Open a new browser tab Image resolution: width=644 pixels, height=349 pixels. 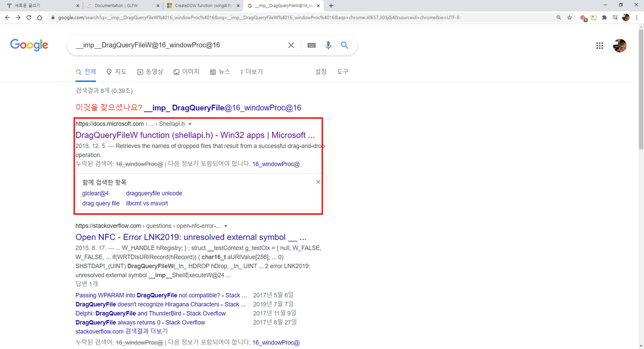[331, 6]
